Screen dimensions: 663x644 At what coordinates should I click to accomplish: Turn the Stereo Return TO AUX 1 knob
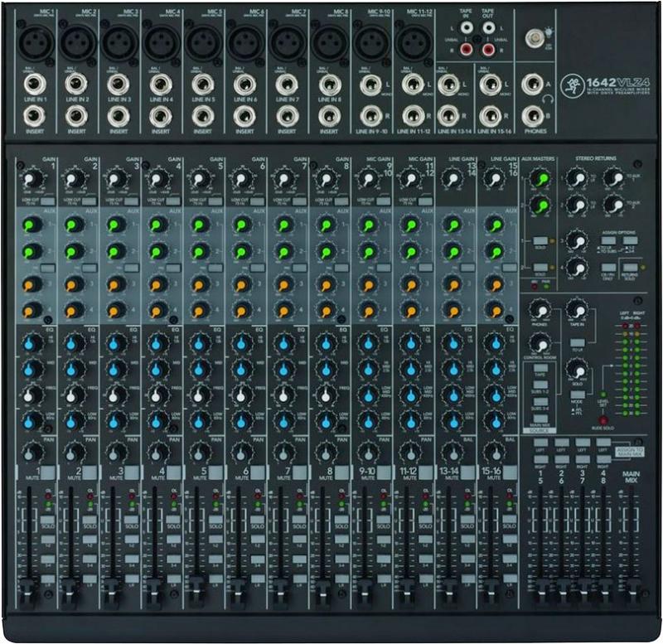pyautogui.click(x=613, y=178)
